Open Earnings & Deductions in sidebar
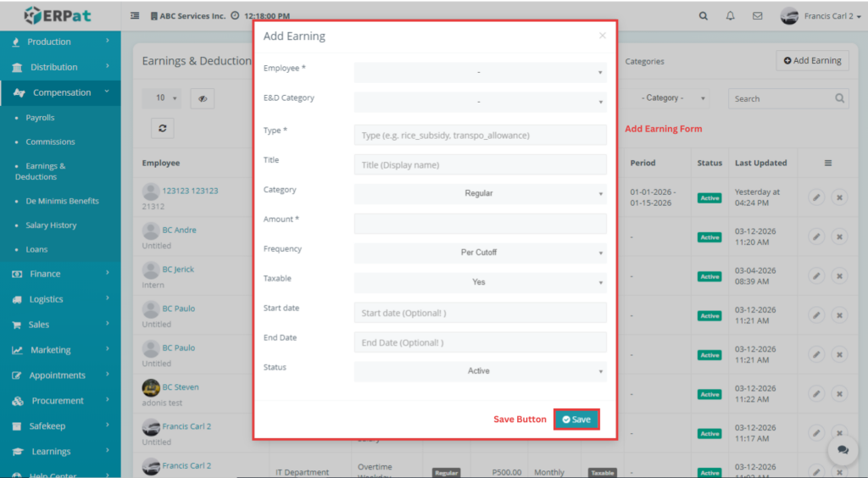This screenshot has height=478, width=868. click(40, 171)
